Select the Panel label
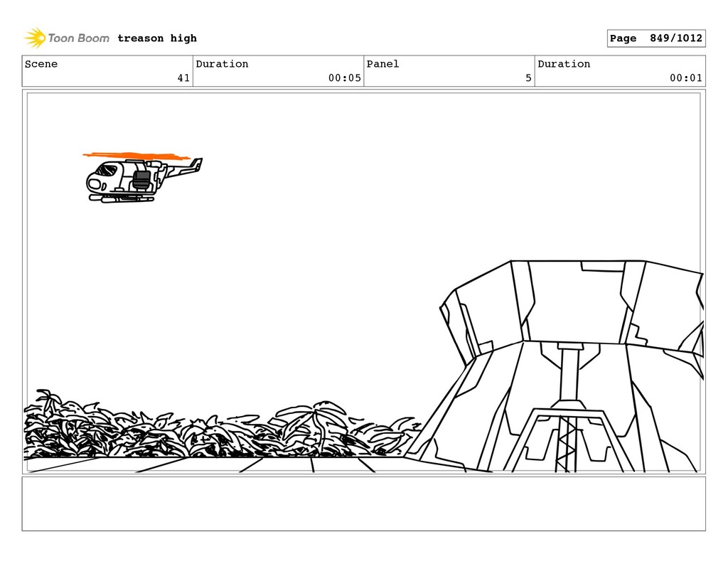This screenshot has width=728, height=564. (x=382, y=64)
